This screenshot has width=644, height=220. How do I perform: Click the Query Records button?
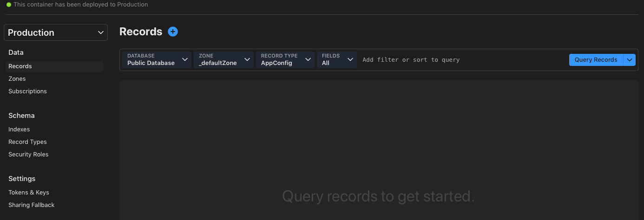tap(596, 60)
